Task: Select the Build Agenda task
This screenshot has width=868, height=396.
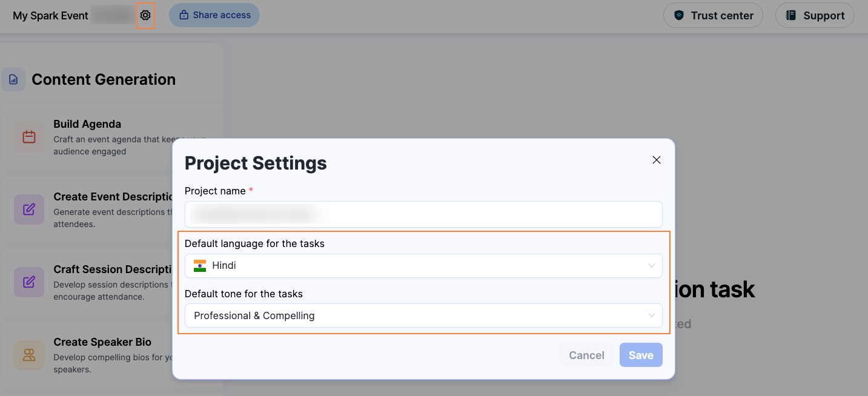Action: point(87,124)
